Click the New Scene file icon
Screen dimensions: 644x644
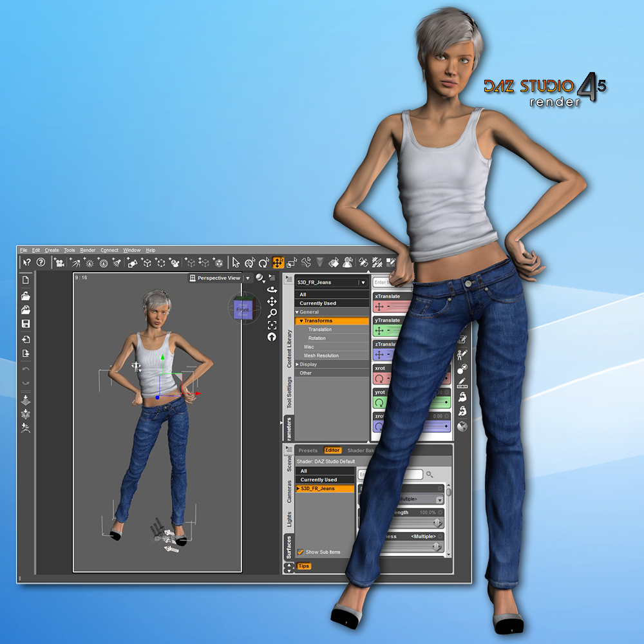[26, 280]
